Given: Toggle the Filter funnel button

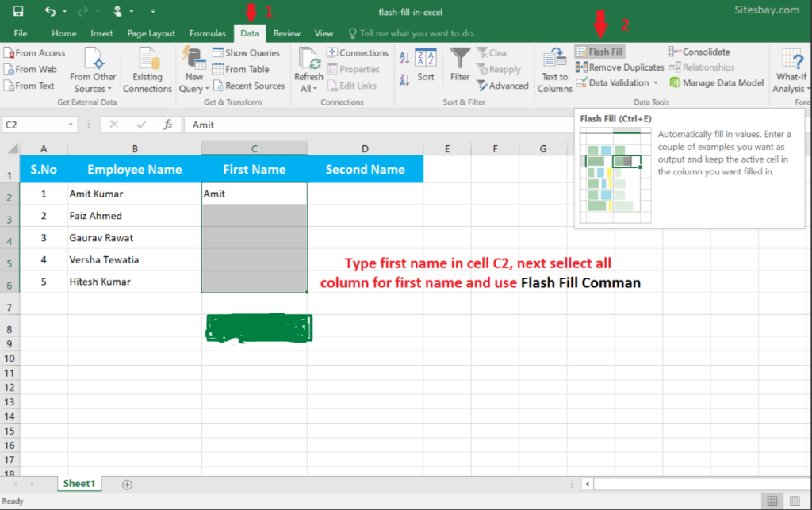Looking at the screenshot, I should pos(460,65).
